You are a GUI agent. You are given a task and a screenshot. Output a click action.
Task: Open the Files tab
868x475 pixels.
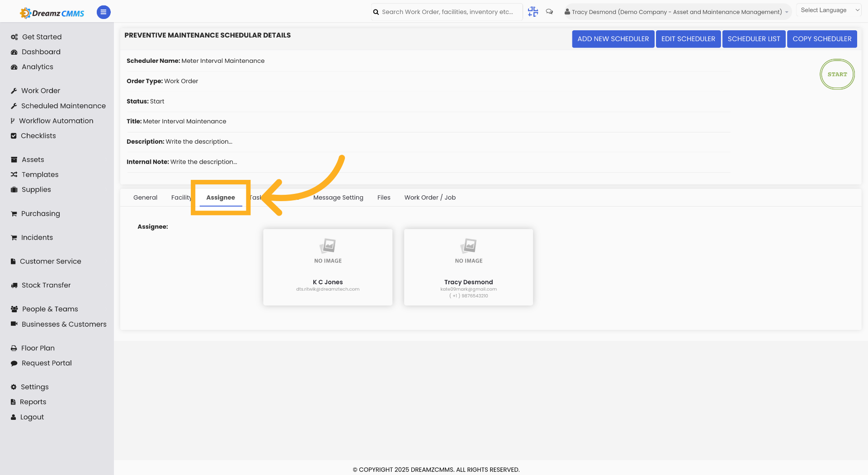384,198
